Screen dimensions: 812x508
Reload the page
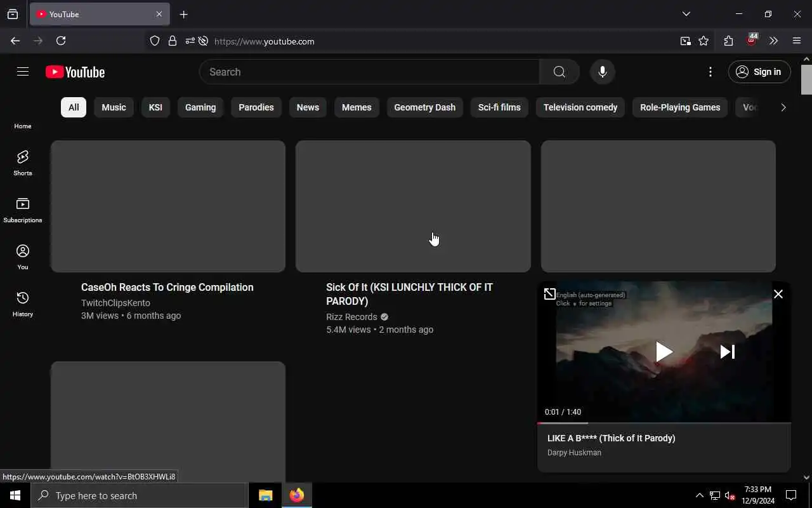(61, 41)
